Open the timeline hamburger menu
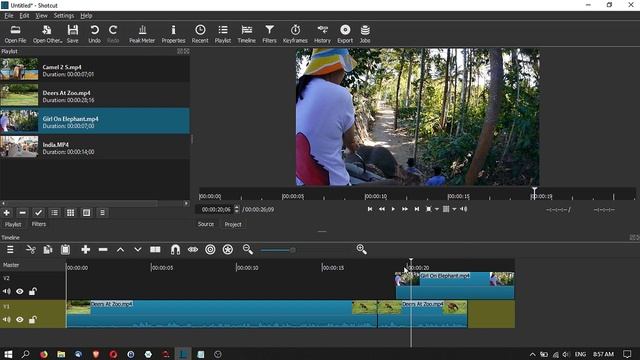 [10, 249]
